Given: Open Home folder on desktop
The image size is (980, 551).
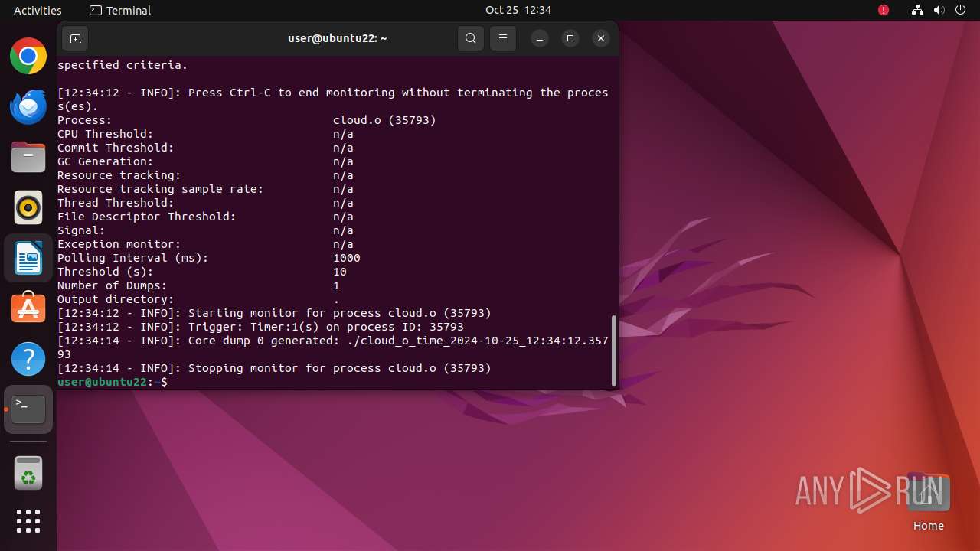Looking at the screenshot, I should [928, 503].
